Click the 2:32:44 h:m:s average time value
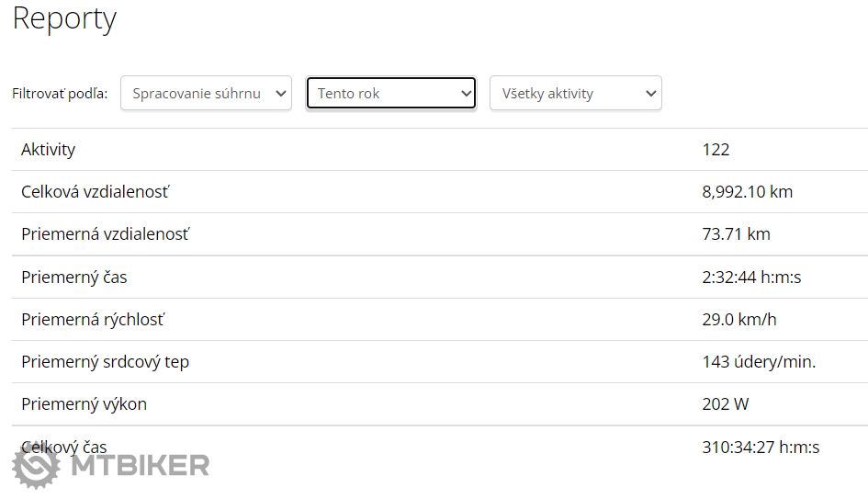Image resolution: width=868 pixels, height=499 pixels. (x=751, y=277)
